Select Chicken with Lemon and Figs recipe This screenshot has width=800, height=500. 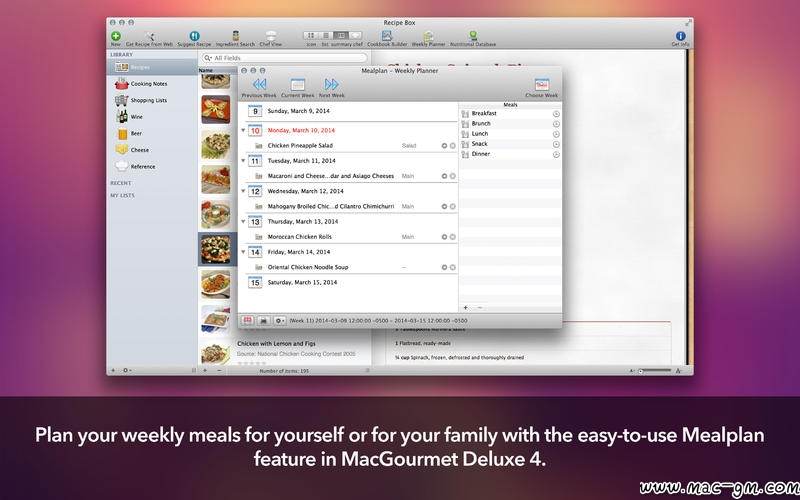[x=284, y=351]
